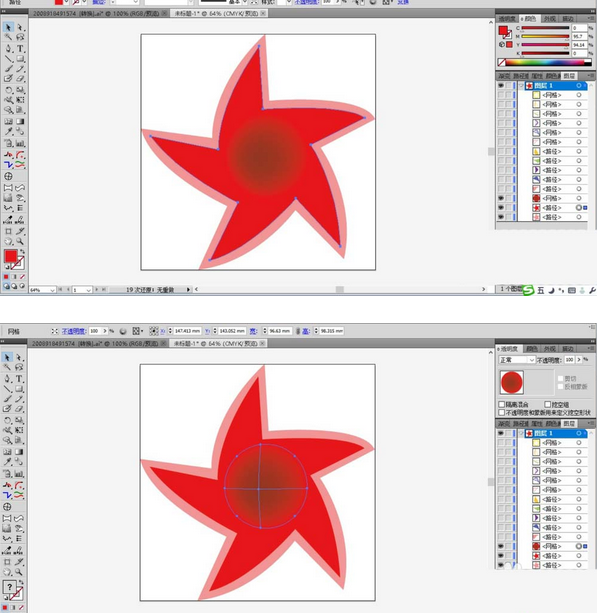The image size is (597, 613).
Task: Enable the 隔离混合 checkbox
Action: click(x=502, y=404)
